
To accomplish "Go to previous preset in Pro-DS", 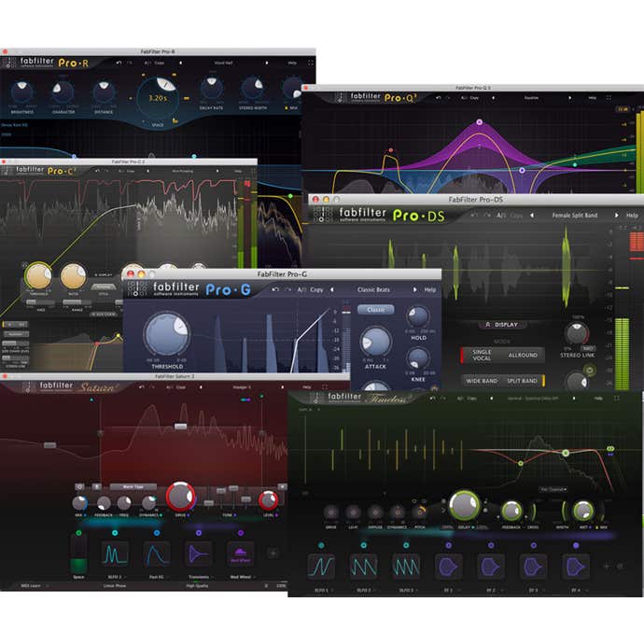I will coord(532,216).
